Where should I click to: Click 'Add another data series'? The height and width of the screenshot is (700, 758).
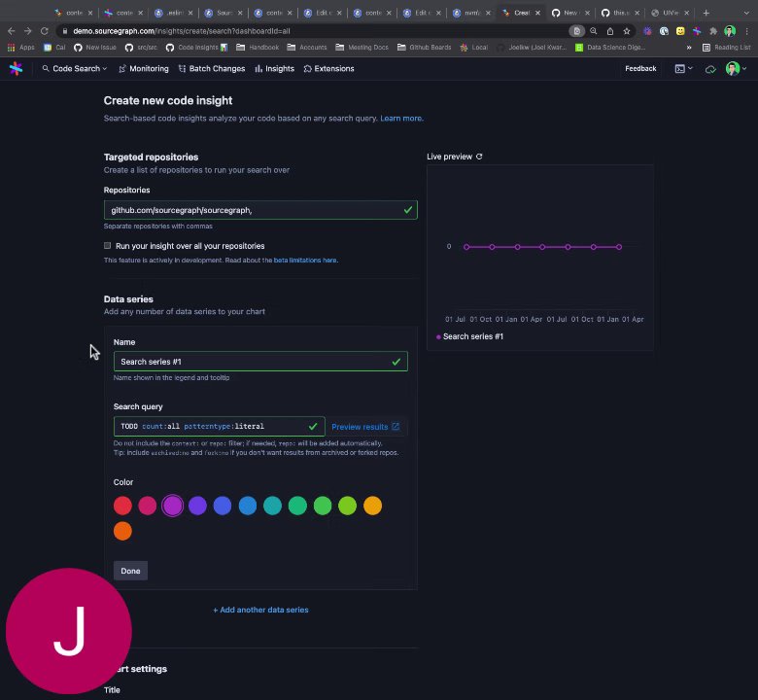point(260,610)
